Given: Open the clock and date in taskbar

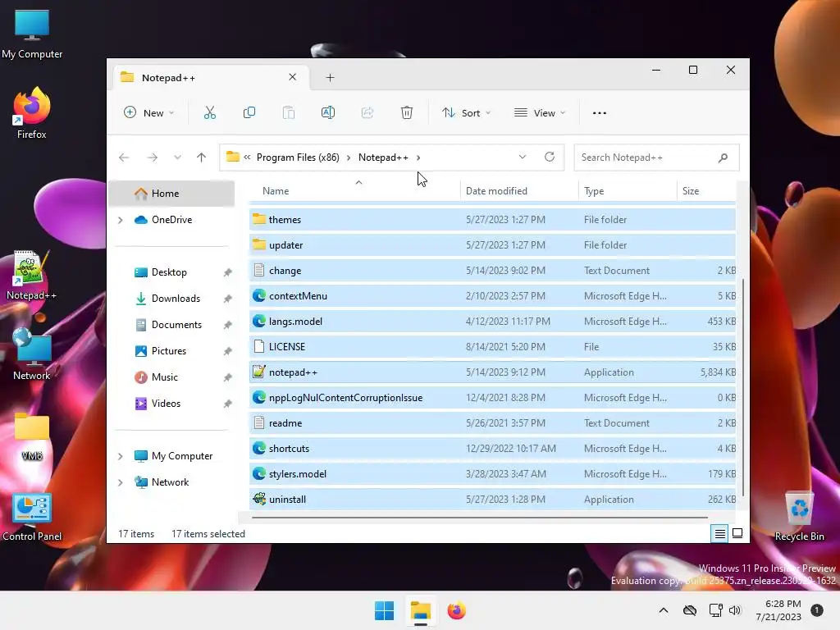Looking at the screenshot, I should point(778,610).
